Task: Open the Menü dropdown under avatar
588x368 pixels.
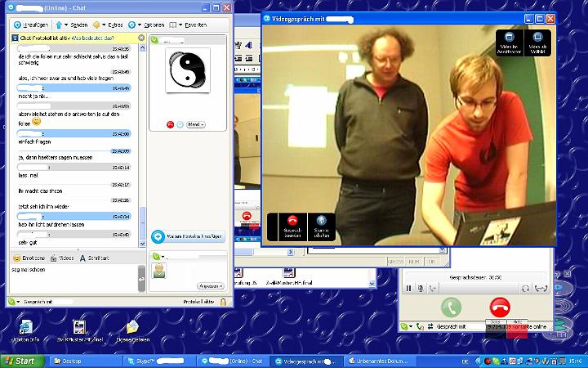Action: 196,124
